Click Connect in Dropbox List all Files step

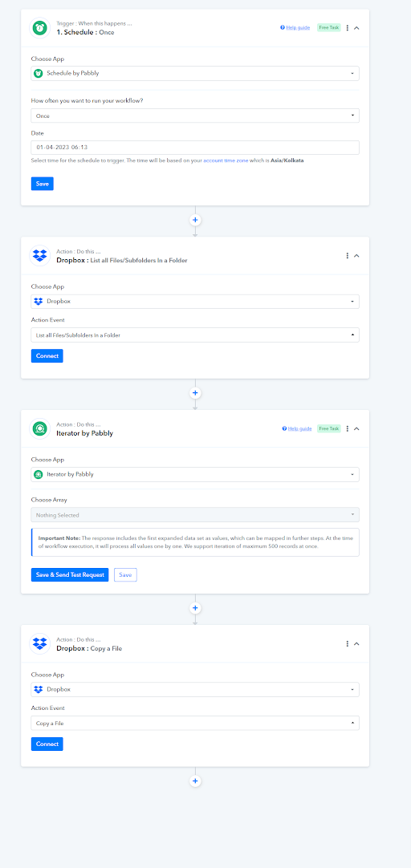[x=47, y=356]
